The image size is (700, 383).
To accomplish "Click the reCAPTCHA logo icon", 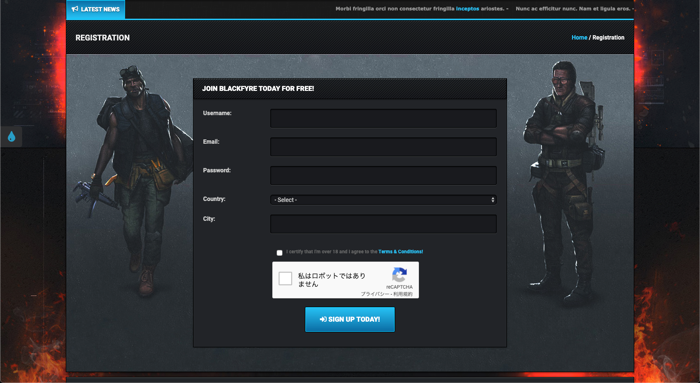I will tap(399, 275).
